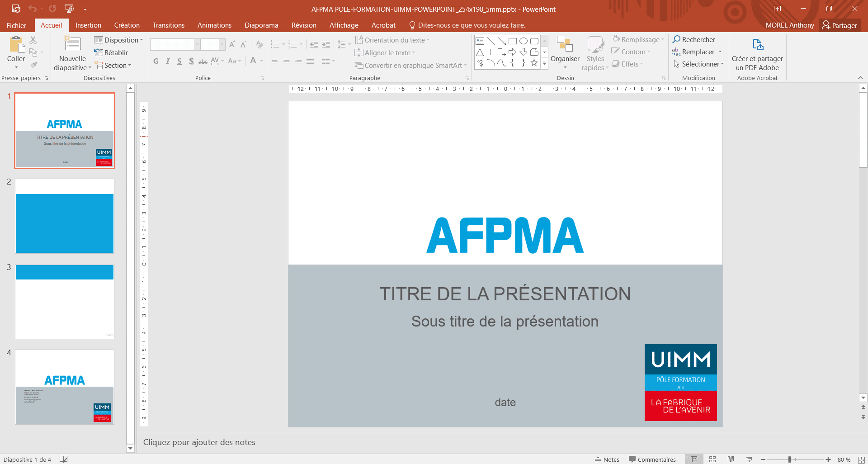Toggle bold formatting (G)
Screen dimensions: 868x464
tap(156, 61)
